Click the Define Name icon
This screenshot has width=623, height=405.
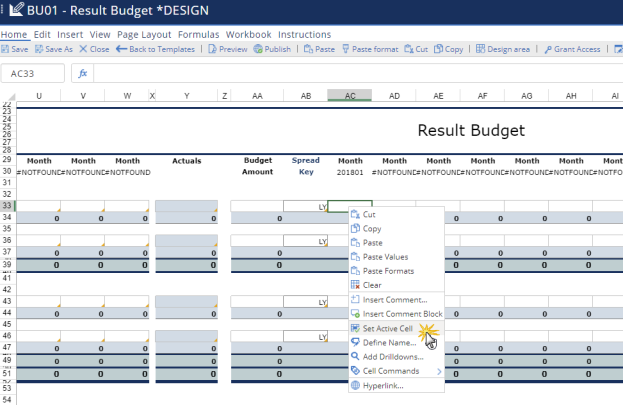[x=355, y=343]
